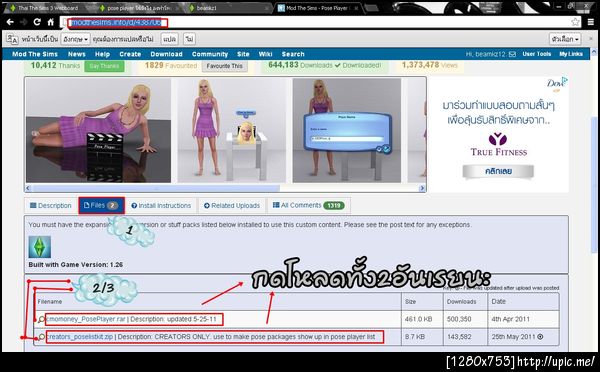Viewport: 600px width, 372px height.
Task: Click the Sims 3 base game plumbob icon
Action: click(39, 247)
